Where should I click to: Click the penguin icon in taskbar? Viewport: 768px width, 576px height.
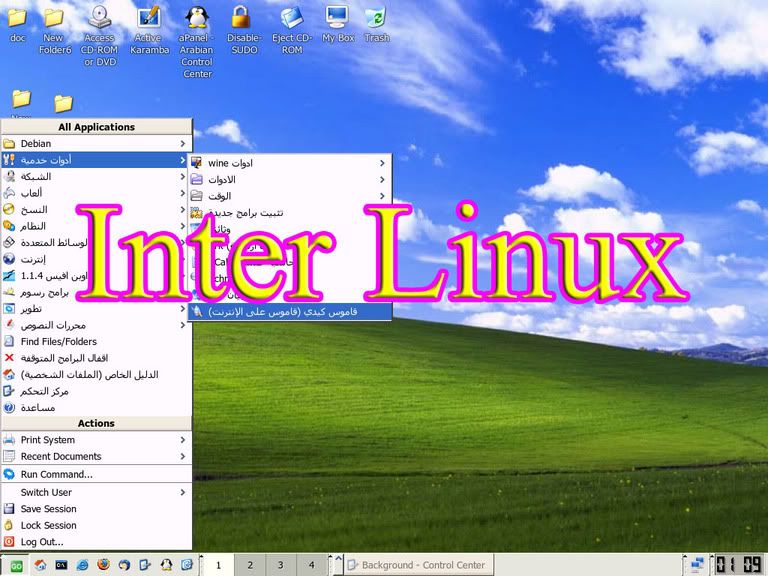[167, 565]
